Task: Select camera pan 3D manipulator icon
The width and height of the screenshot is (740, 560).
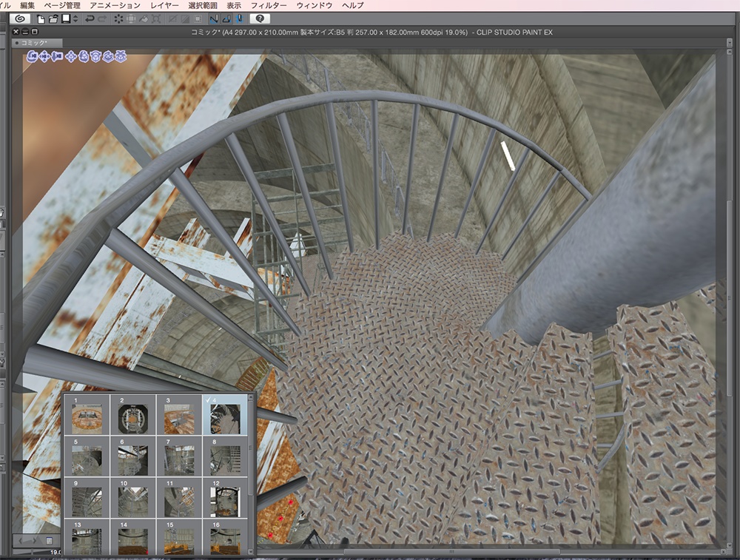Action: 44,57
